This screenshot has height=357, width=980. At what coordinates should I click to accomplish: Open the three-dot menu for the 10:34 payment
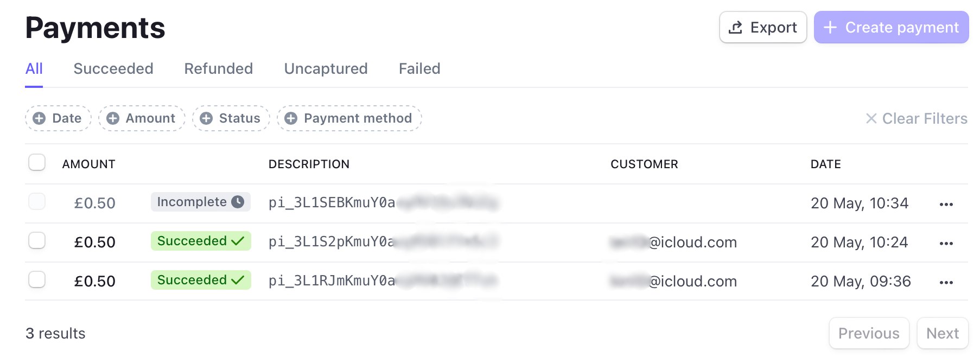point(946,204)
